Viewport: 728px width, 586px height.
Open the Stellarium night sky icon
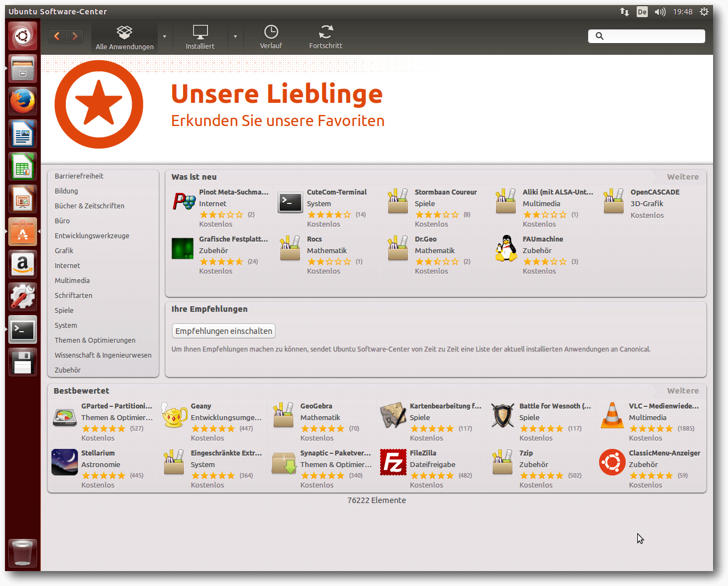[65, 462]
